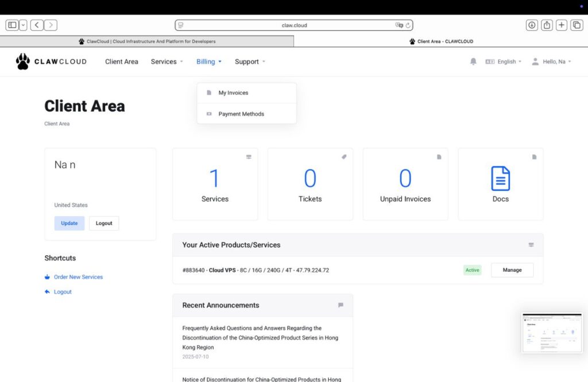Select My Invoices from Billing menu

(233, 93)
